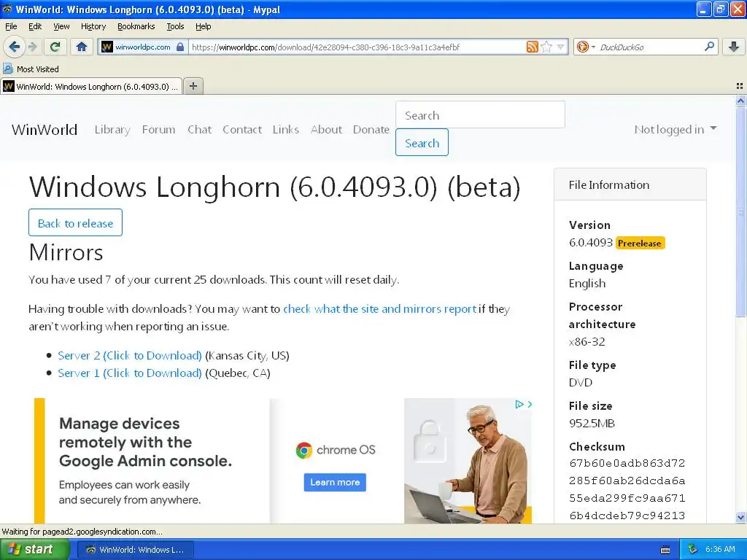The height and width of the screenshot is (560, 747).
Task: Open the Tools menu
Action: [x=175, y=26]
